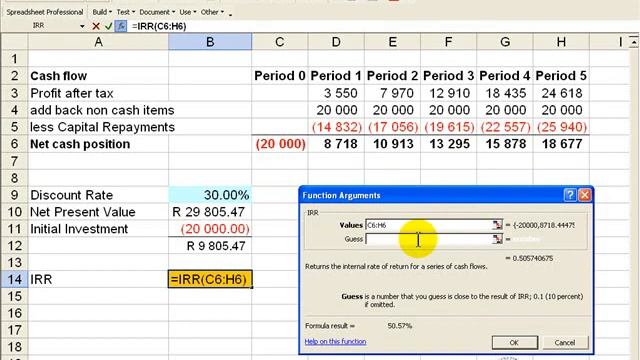Select column A header
This screenshot has width=640, height=360.
(98, 42)
